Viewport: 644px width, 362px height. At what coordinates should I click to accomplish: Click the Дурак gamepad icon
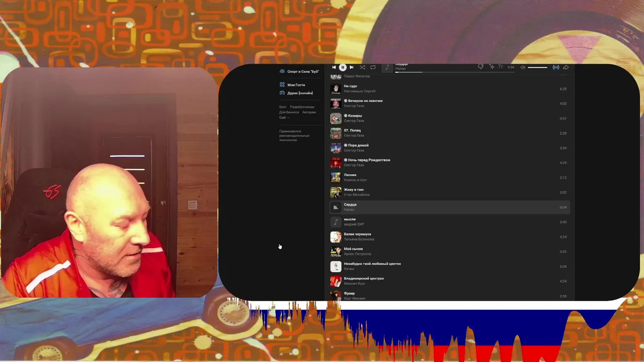pyautogui.click(x=282, y=93)
